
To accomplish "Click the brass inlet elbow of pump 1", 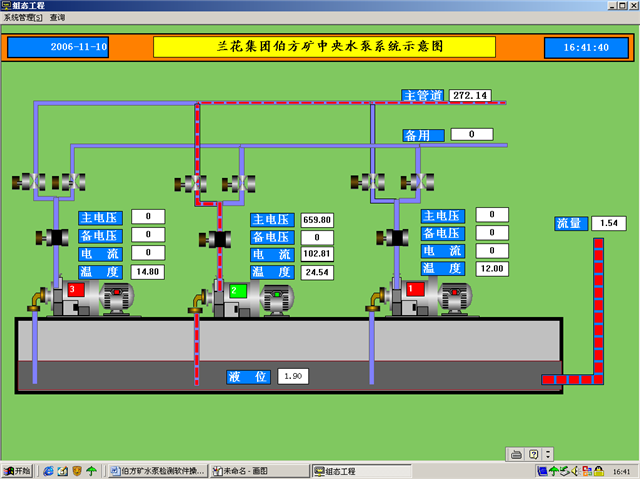I will (375, 301).
